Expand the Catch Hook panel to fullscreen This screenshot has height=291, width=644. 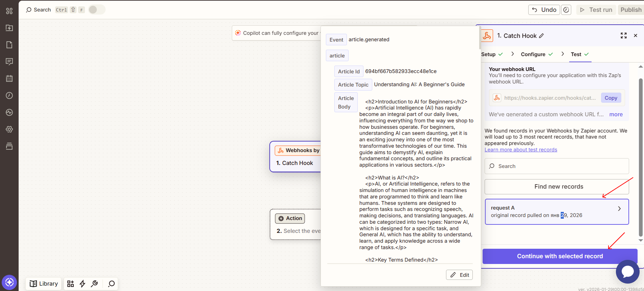pos(623,35)
